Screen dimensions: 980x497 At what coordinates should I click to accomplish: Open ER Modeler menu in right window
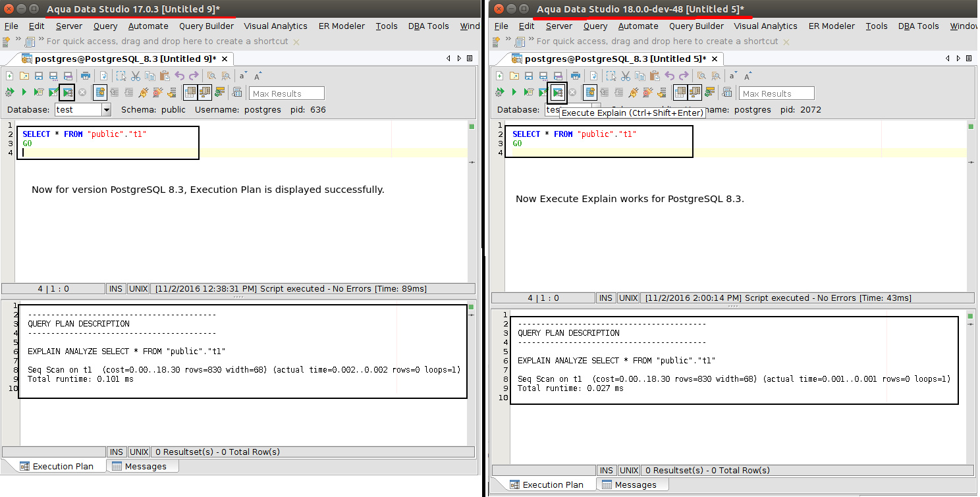[x=831, y=26]
